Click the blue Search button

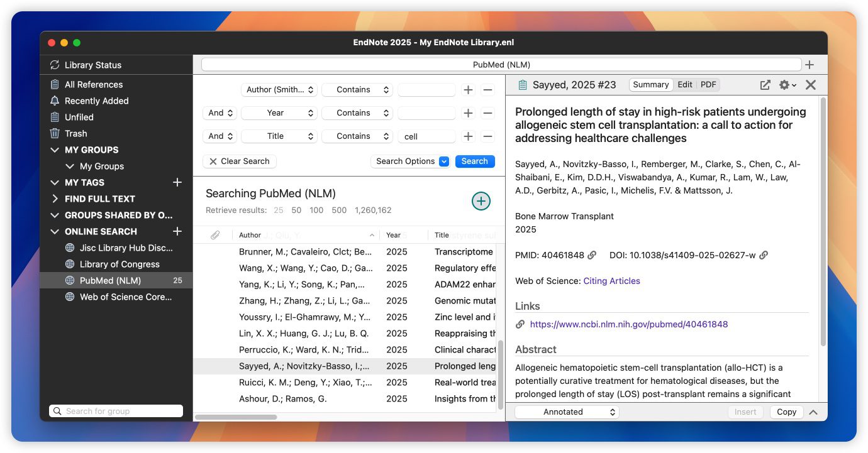point(474,161)
